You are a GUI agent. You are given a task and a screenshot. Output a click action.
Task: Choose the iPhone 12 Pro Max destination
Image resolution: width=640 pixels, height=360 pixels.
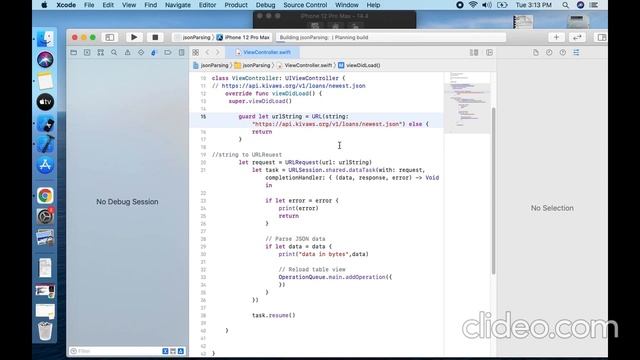(x=243, y=37)
